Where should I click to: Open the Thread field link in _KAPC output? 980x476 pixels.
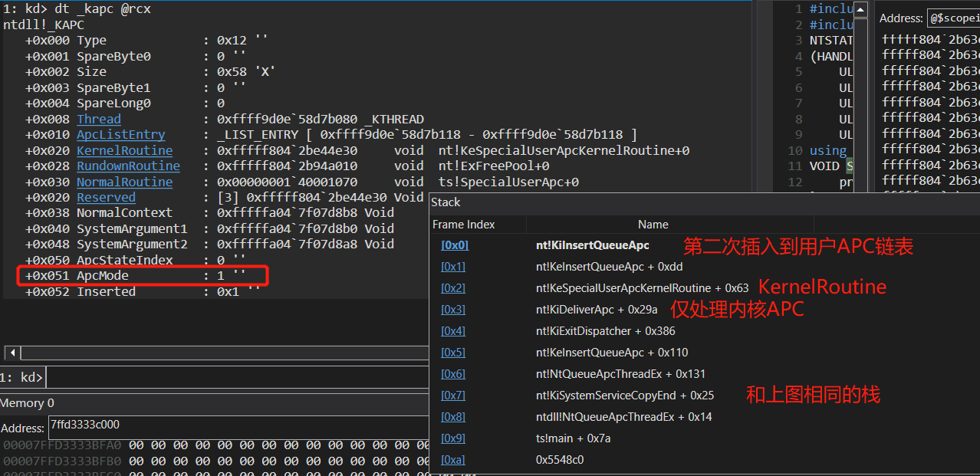[98, 119]
